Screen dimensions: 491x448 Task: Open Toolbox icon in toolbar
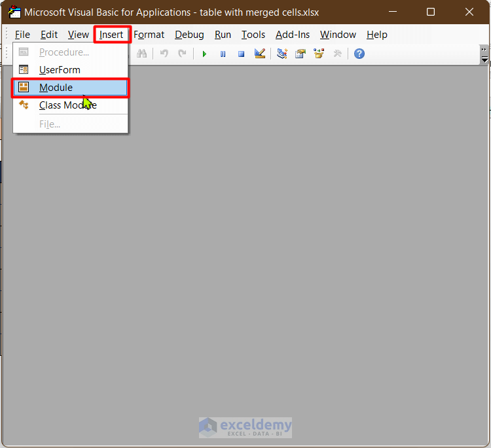(337, 54)
